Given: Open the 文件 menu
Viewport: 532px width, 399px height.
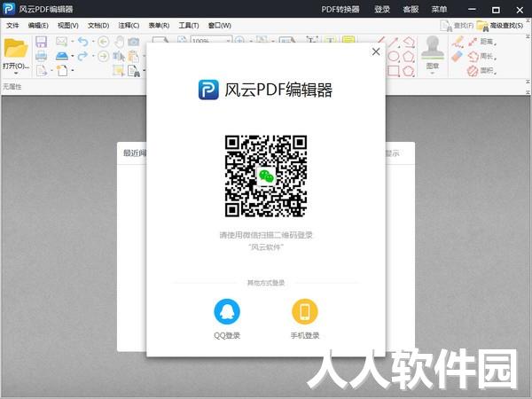Looking at the screenshot, I should click(12, 26).
